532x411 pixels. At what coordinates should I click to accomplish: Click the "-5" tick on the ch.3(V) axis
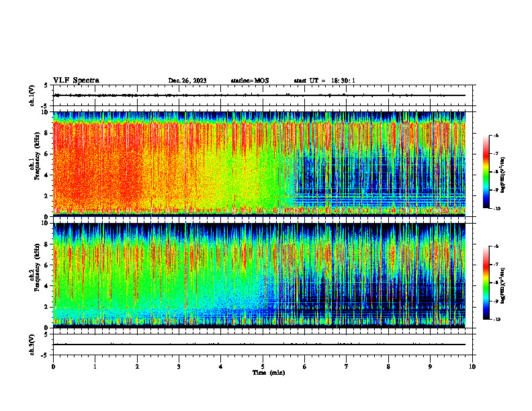pyautogui.click(x=44, y=355)
